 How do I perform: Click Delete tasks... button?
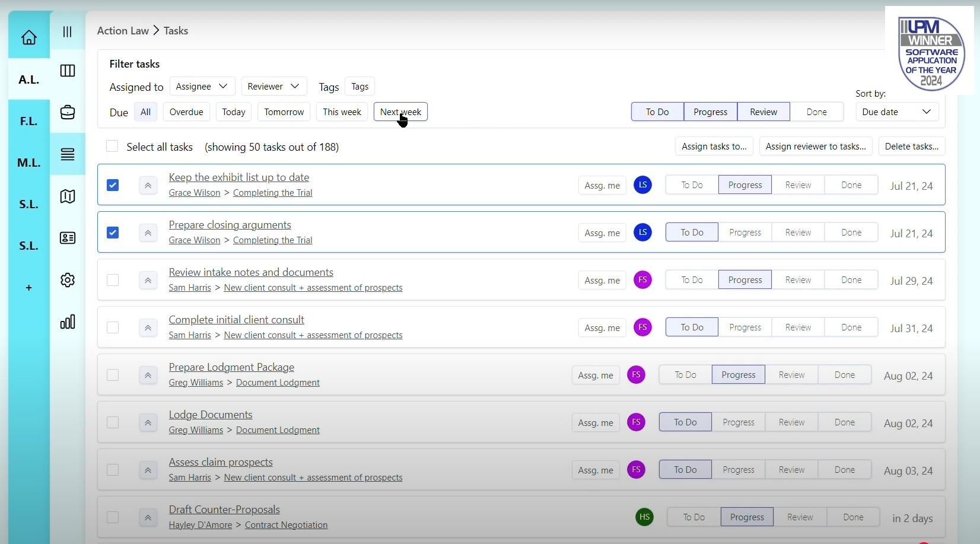[912, 147]
